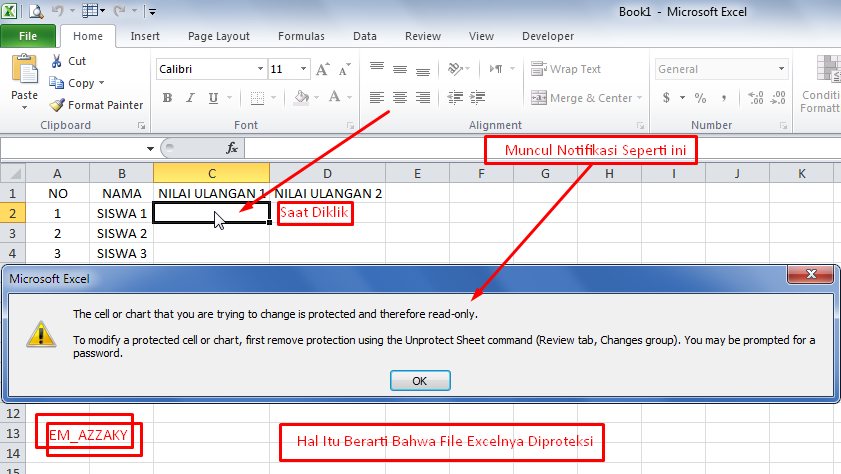The width and height of the screenshot is (841, 474).
Task: Switch to the Review tab
Action: (x=423, y=36)
